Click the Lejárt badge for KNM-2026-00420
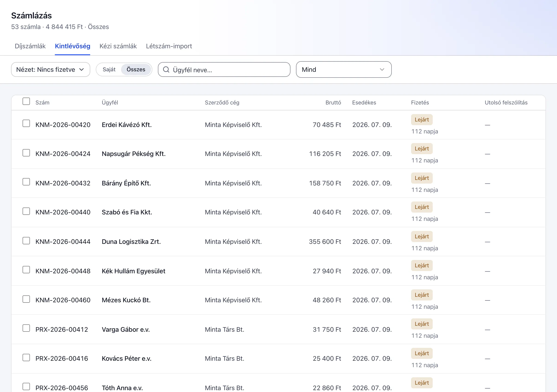Screen dimensions: 557x392 [422, 120]
